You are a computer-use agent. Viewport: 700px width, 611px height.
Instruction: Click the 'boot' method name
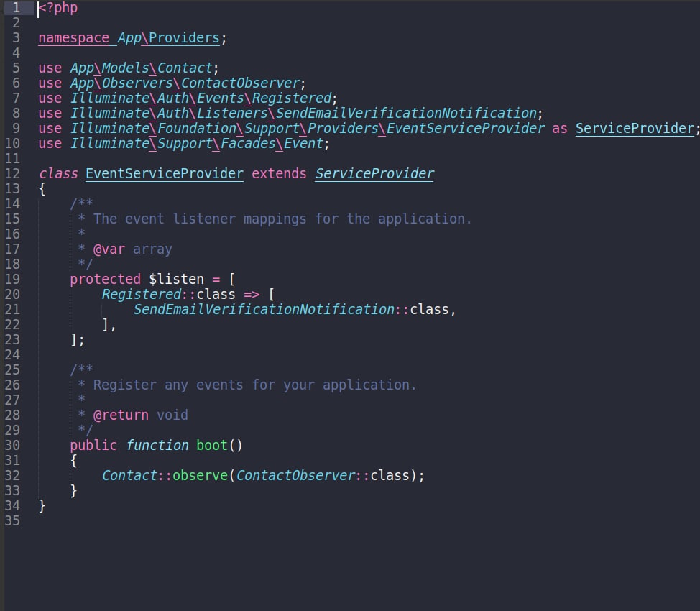[x=212, y=446]
